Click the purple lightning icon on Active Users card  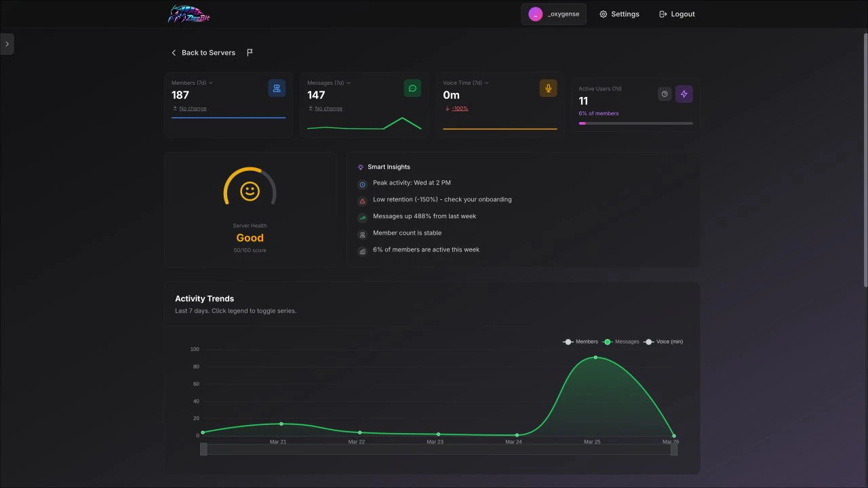[684, 94]
